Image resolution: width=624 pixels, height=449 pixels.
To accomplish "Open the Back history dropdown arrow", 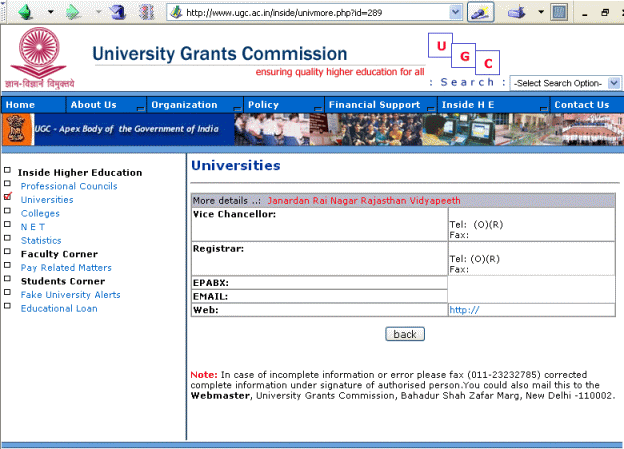I will tap(51, 12).
